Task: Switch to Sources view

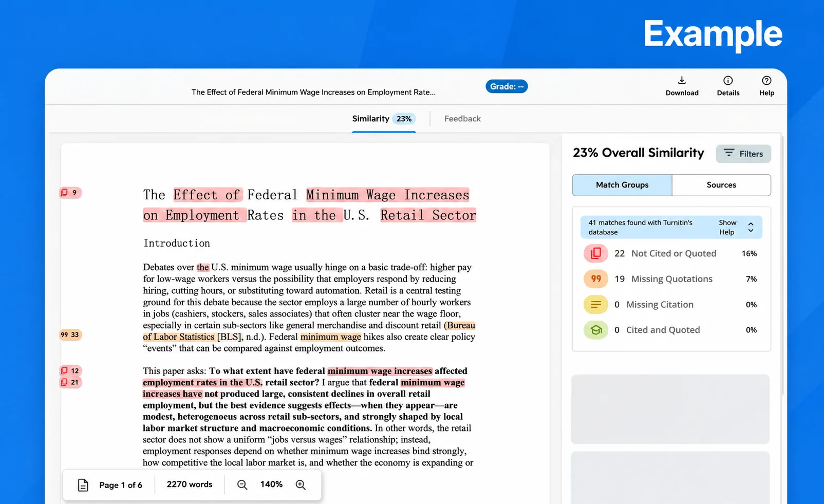Action: [x=721, y=185]
